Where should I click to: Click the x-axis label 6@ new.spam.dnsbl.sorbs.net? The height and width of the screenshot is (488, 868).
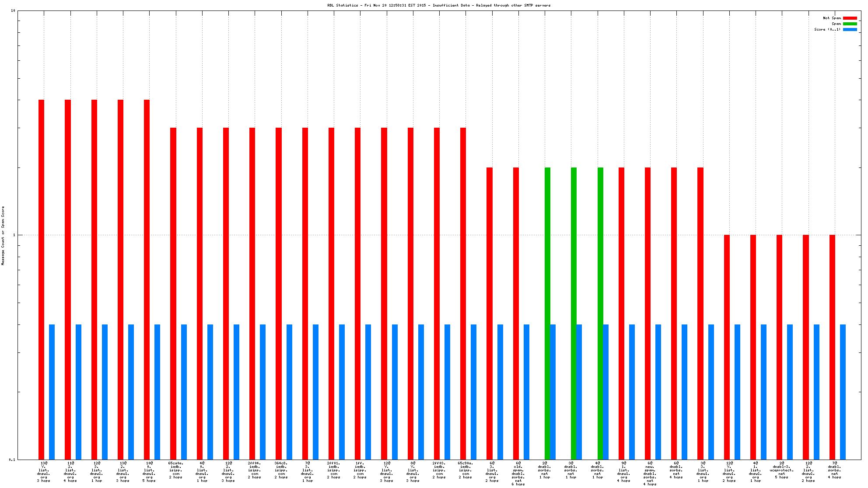tap(650, 474)
